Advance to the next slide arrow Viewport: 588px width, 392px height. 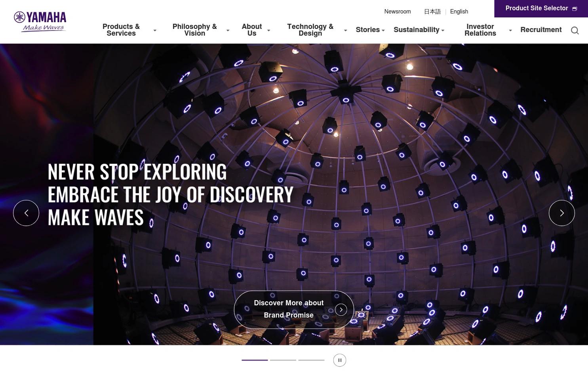561,213
